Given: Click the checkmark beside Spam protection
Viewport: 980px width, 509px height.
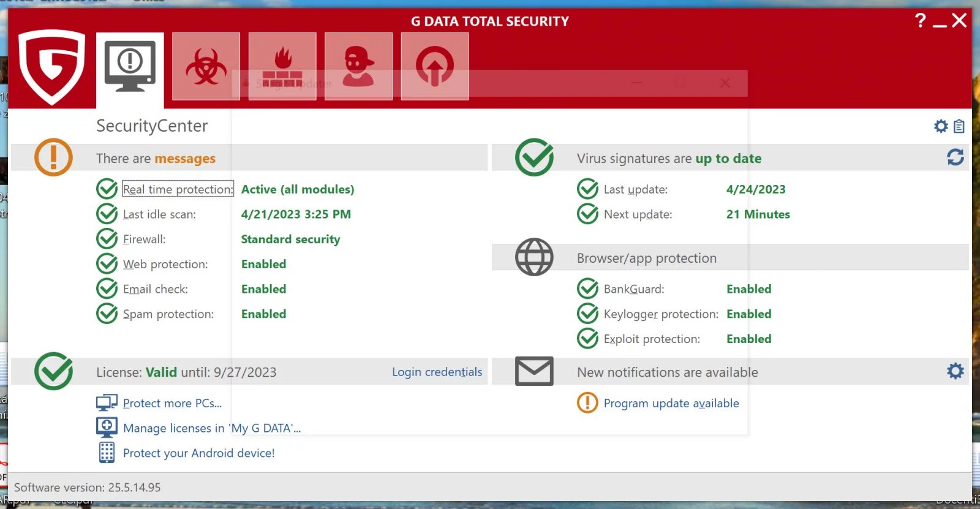Looking at the screenshot, I should tap(107, 314).
